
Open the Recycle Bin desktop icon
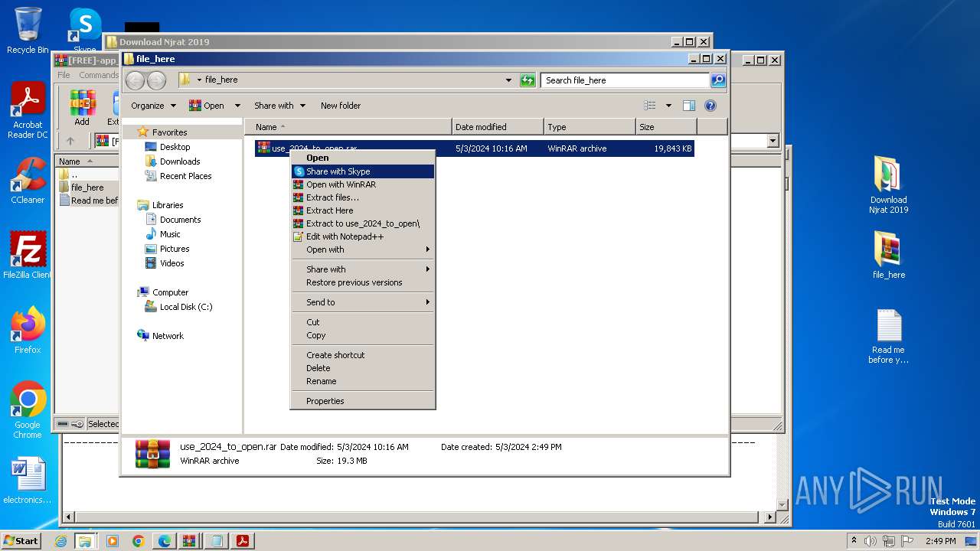click(x=28, y=31)
